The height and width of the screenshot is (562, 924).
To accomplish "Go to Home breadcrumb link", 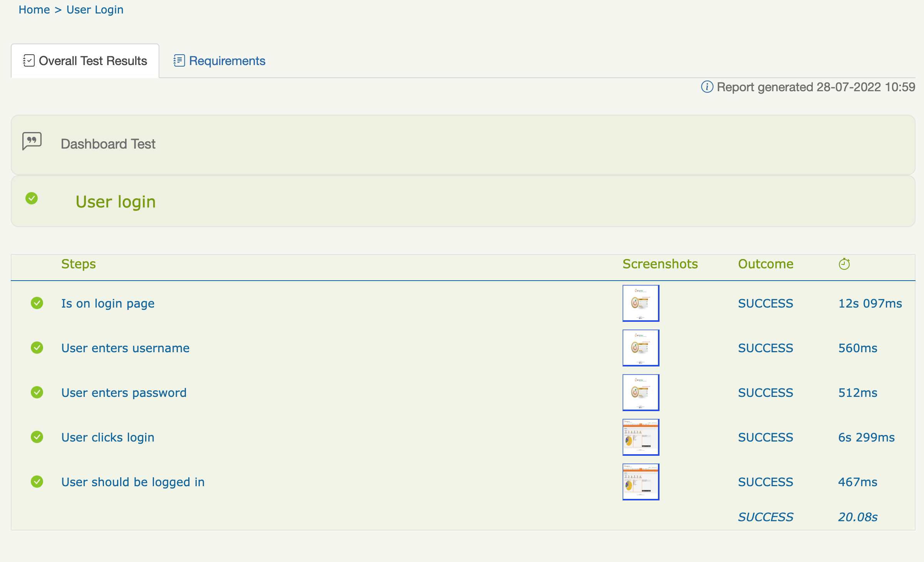I will click(x=34, y=10).
